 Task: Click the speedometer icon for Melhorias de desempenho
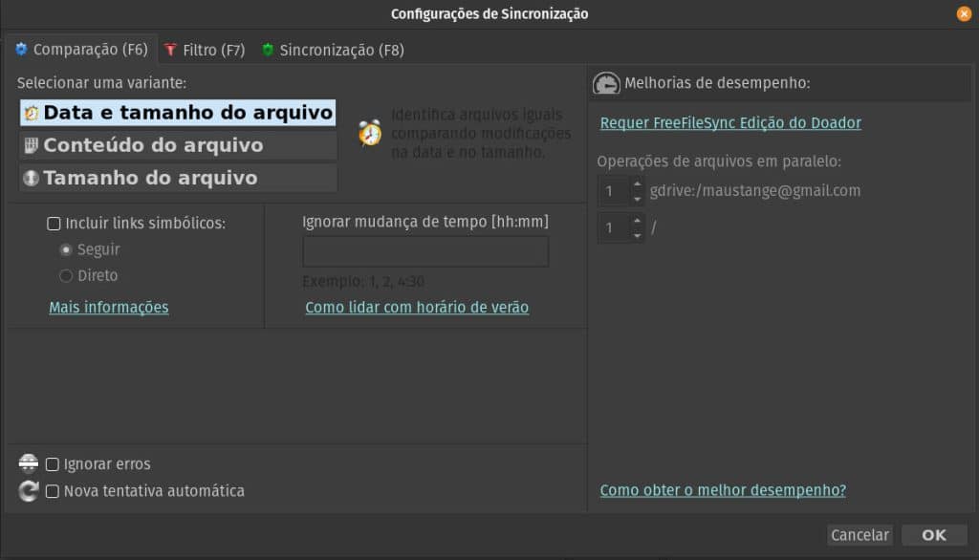point(606,83)
